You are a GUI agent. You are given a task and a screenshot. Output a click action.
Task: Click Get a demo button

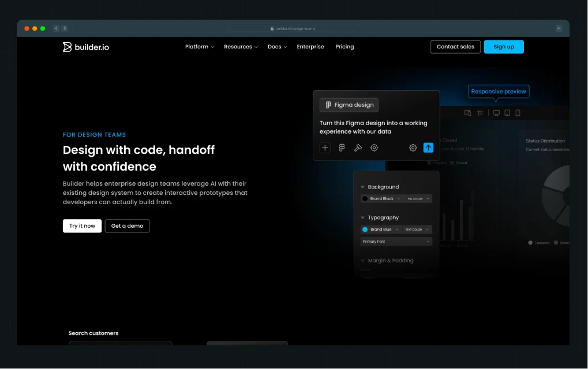coord(127,226)
